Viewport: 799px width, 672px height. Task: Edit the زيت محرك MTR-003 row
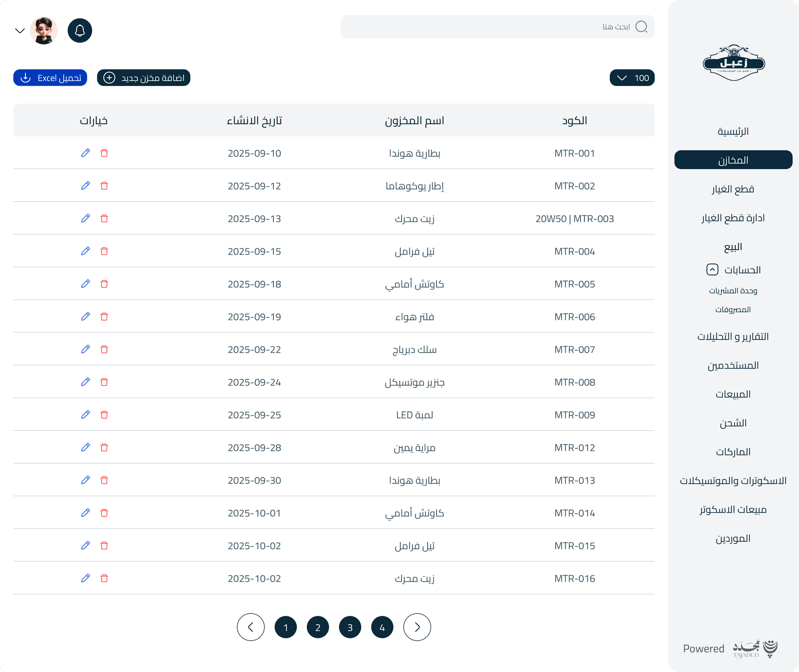coord(85,218)
